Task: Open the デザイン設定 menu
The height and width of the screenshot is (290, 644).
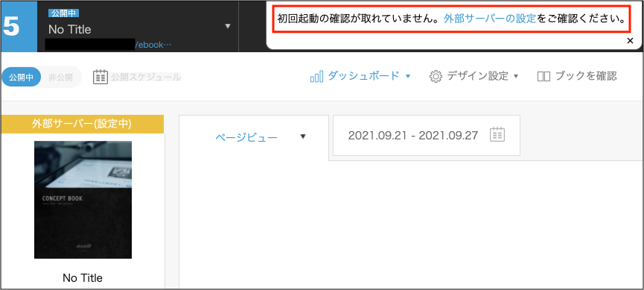Action: (x=478, y=76)
